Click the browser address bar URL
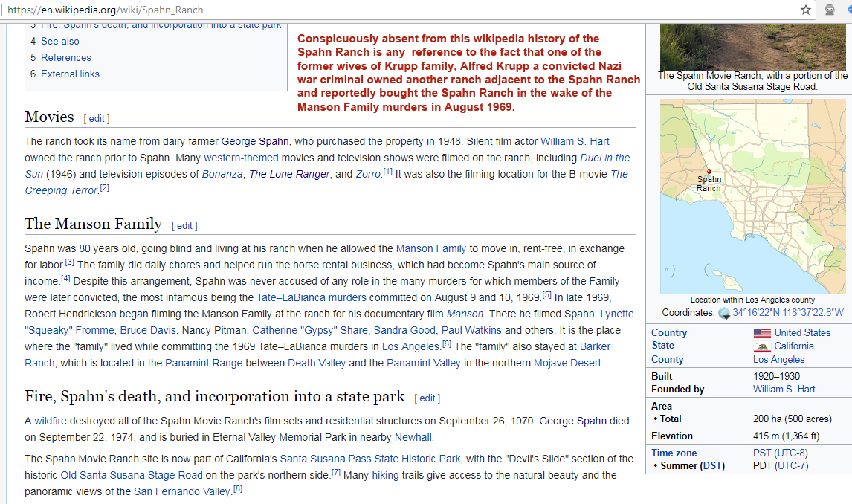This screenshot has height=504, width=852. click(105, 10)
